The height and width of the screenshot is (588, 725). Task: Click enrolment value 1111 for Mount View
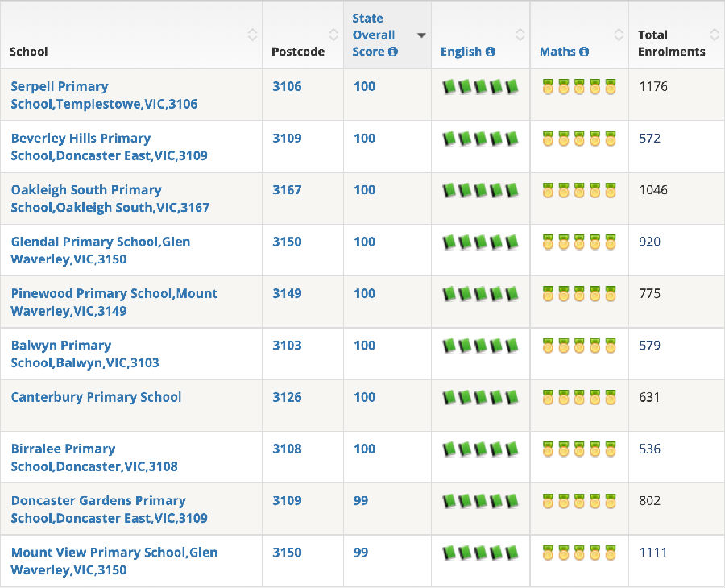click(652, 553)
